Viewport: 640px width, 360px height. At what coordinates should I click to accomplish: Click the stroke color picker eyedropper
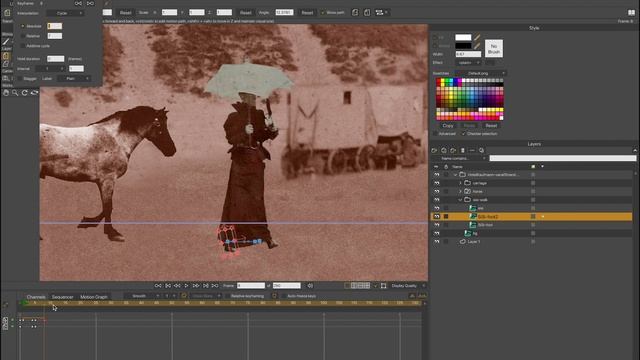coord(477,46)
